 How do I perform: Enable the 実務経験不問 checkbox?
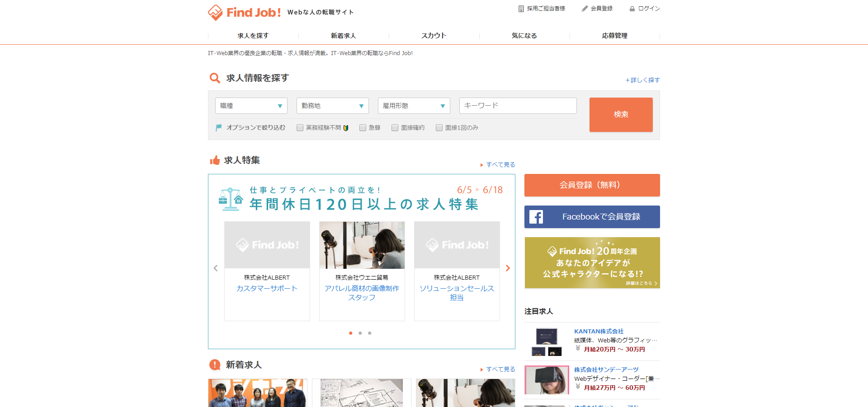coord(300,127)
